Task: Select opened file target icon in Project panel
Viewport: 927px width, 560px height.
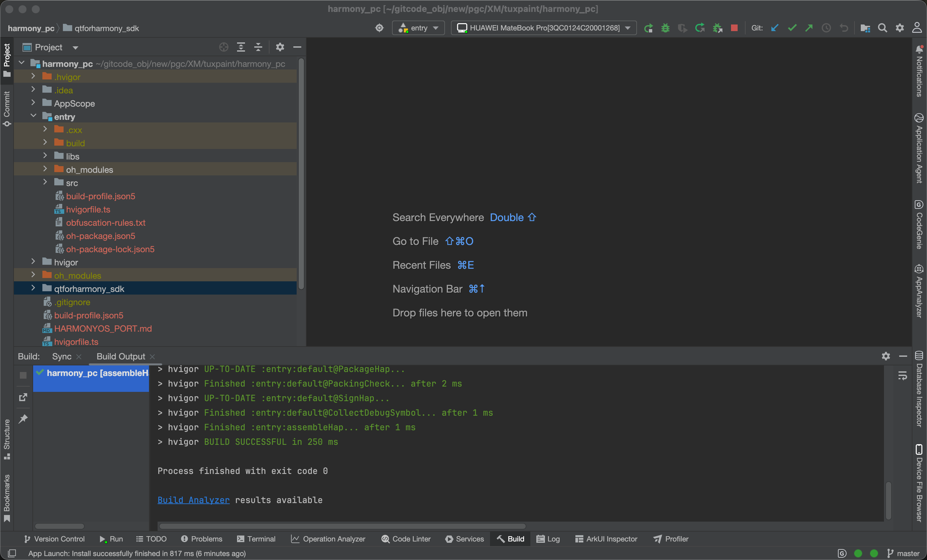Action: [223, 47]
